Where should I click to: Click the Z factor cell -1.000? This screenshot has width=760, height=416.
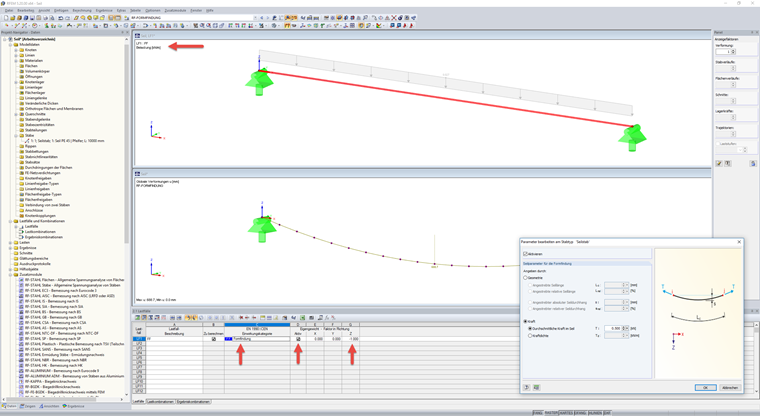coord(351,339)
